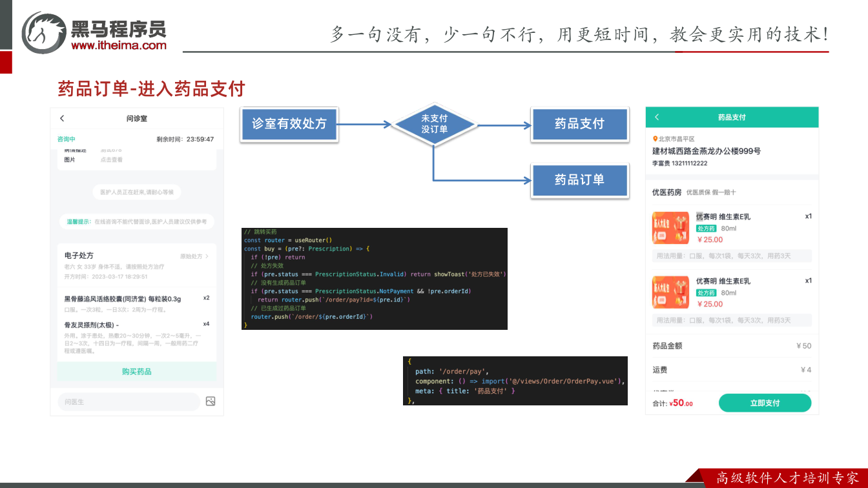Click address 建材城西路金燕龙办公楼999号
Screen dimensions: 868x488
point(707,151)
